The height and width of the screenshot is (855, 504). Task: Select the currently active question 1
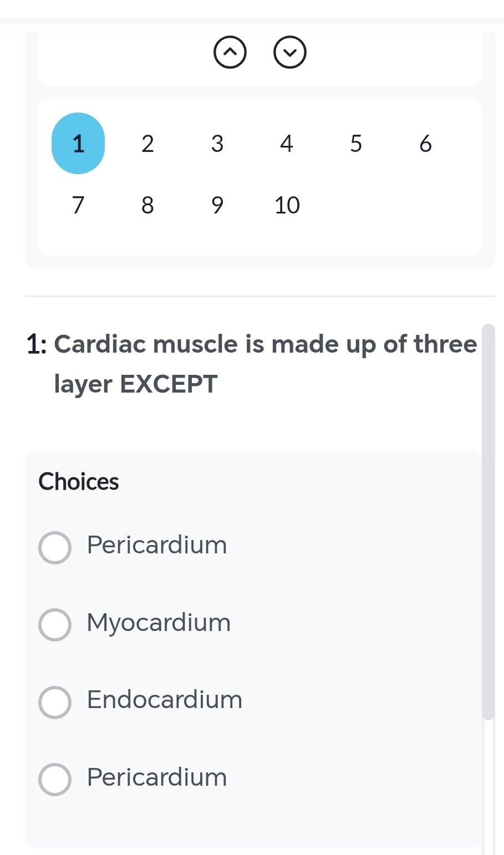tap(78, 144)
